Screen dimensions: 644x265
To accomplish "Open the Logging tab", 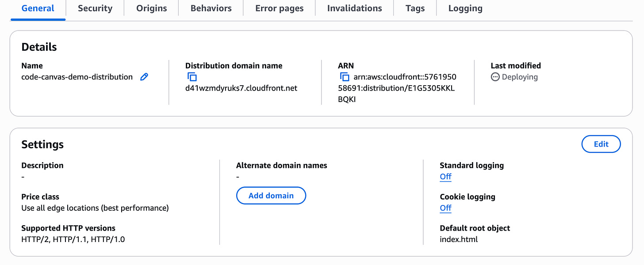I will pyautogui.click(x=465, y=8).
